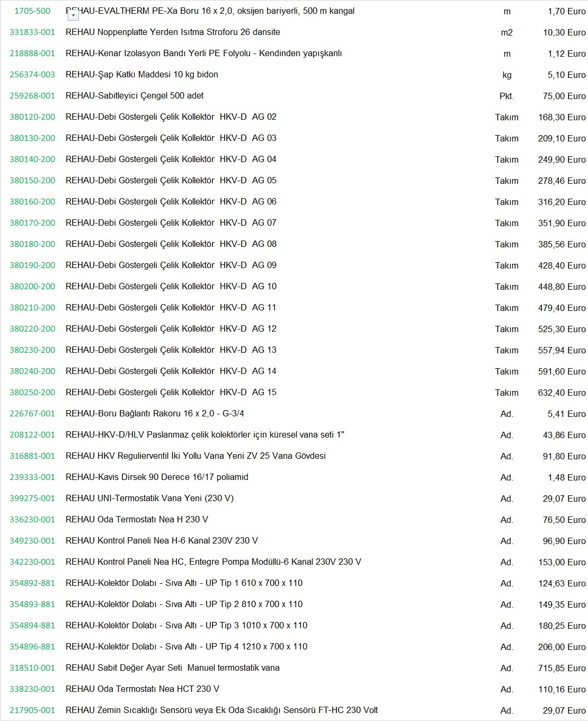Click price 557,94 Euro
Image resolution: width=588 pixels, height=721 pixels.
562,350
